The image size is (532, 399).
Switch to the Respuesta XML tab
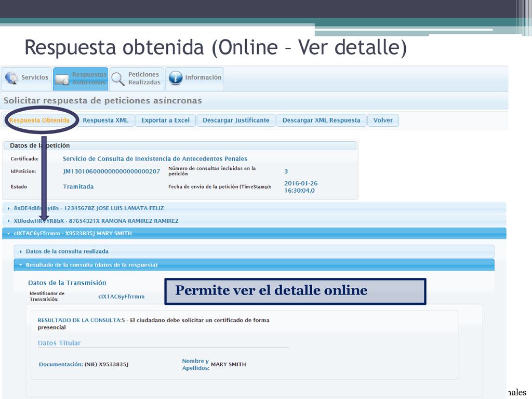pyautogui.click(x=105, y=120)
